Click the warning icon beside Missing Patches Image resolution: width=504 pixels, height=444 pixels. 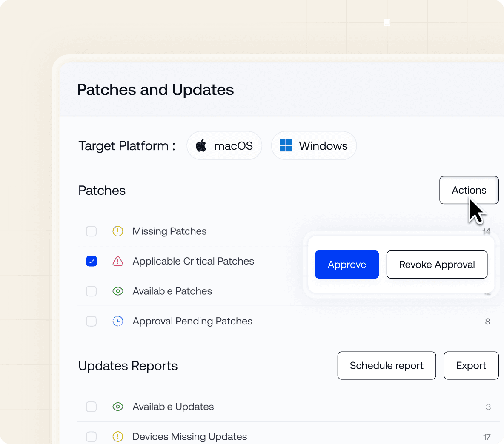click(118, 231)
